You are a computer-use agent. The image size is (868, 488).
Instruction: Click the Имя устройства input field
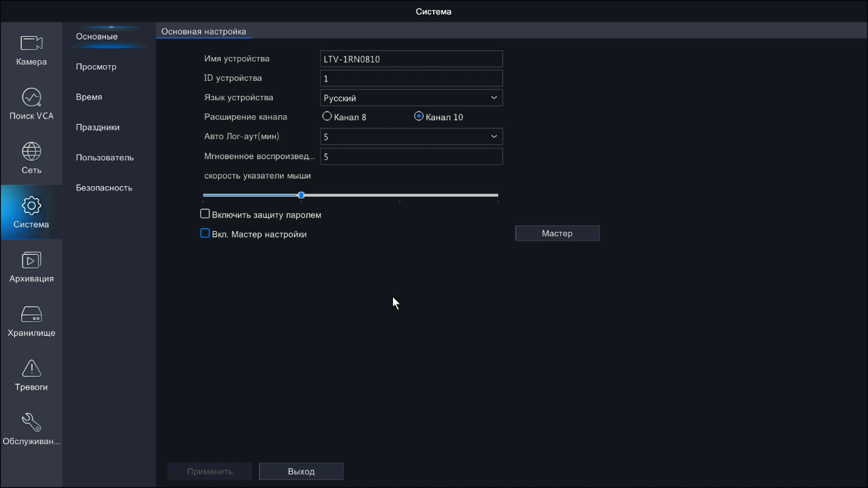click(411, 59)
